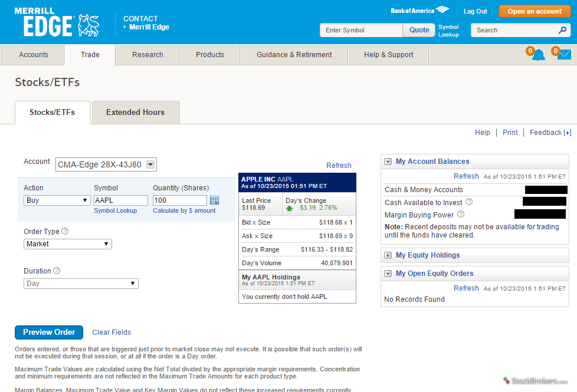The height and width of the screenshot is (392, 577).
Task: Open the Products menu tab
Action: point(210,55)
